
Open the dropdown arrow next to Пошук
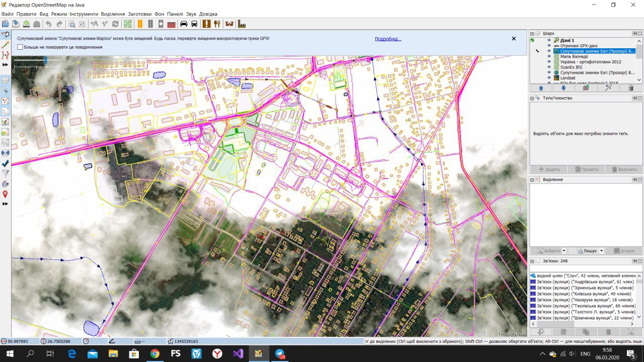pyautogui.click(x=601, y=250)
